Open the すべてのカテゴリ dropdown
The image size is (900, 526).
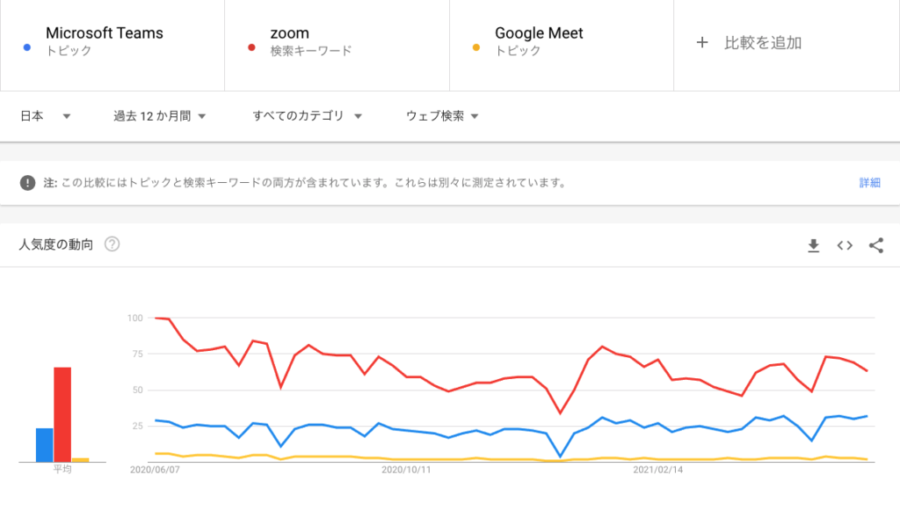(307, 116)
